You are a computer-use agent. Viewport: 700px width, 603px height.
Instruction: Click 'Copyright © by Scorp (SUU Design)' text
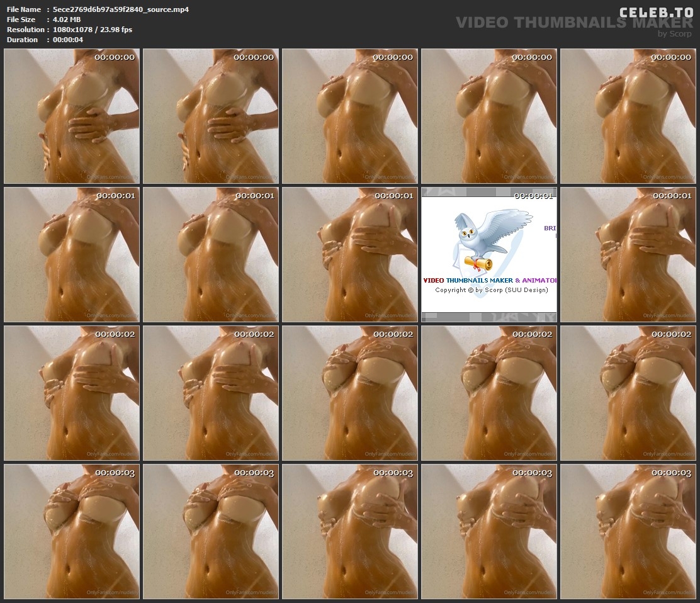coord(491,290)
